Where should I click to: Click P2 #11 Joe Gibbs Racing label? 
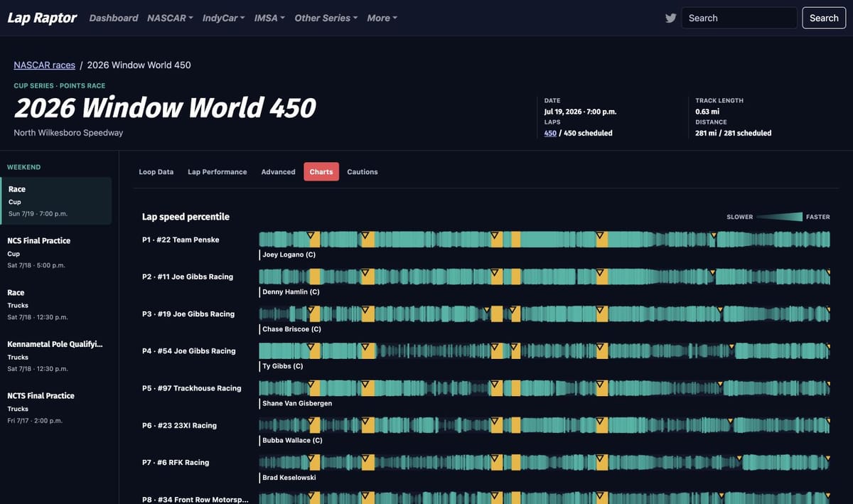(x=188, y=277)
